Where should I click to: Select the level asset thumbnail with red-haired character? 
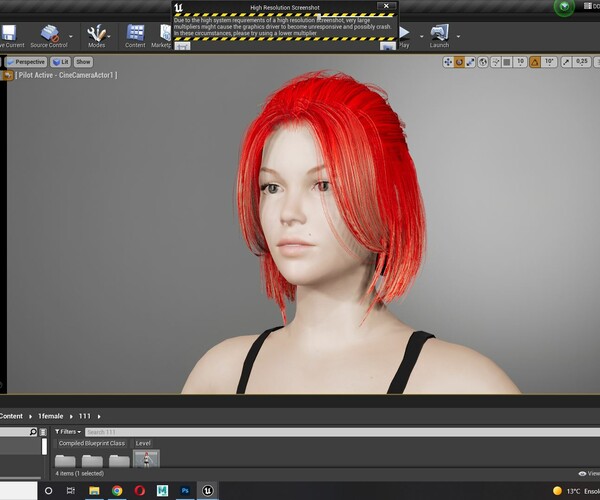146,459
